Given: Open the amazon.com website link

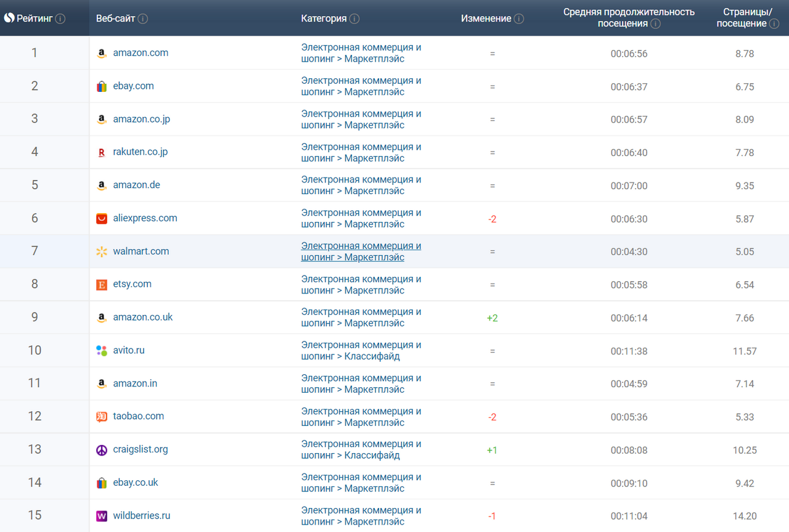Looking at the screenshot, I should coord(141,53).
